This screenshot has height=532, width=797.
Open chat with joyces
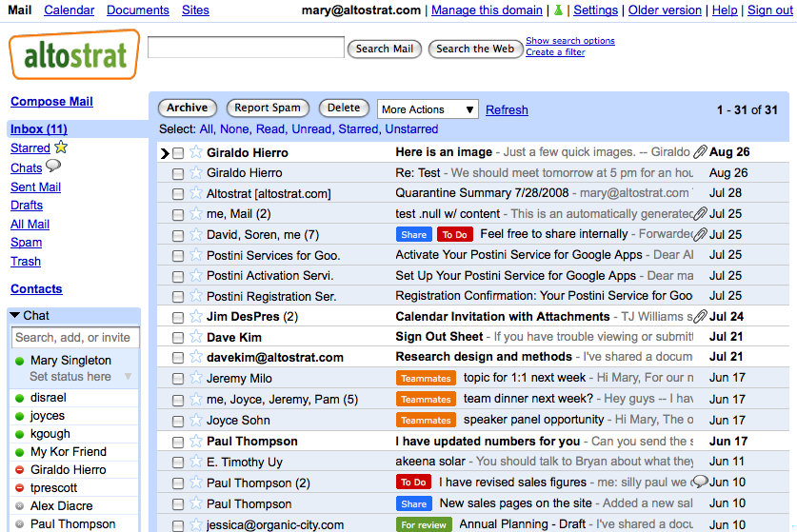(48, 416)
